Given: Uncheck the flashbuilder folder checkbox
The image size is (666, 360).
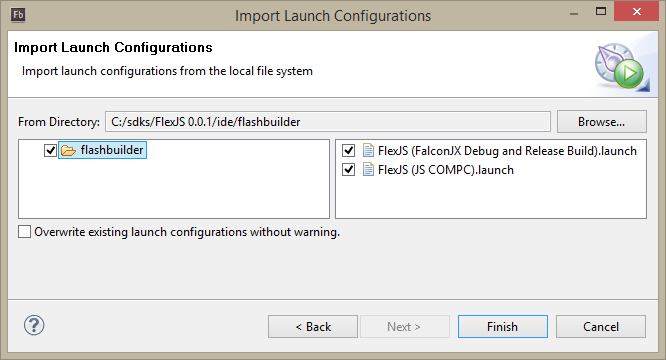Looking at the screenshot, I should point(50,150).
